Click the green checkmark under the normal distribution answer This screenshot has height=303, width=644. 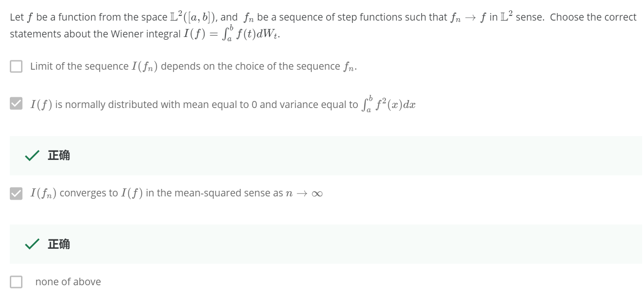32,156
